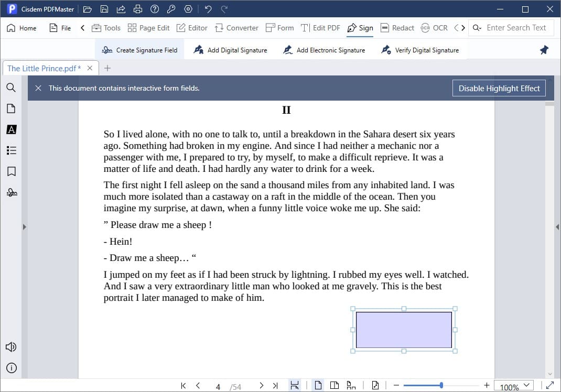
Task: Open the Converter tab
Action: 236,28
